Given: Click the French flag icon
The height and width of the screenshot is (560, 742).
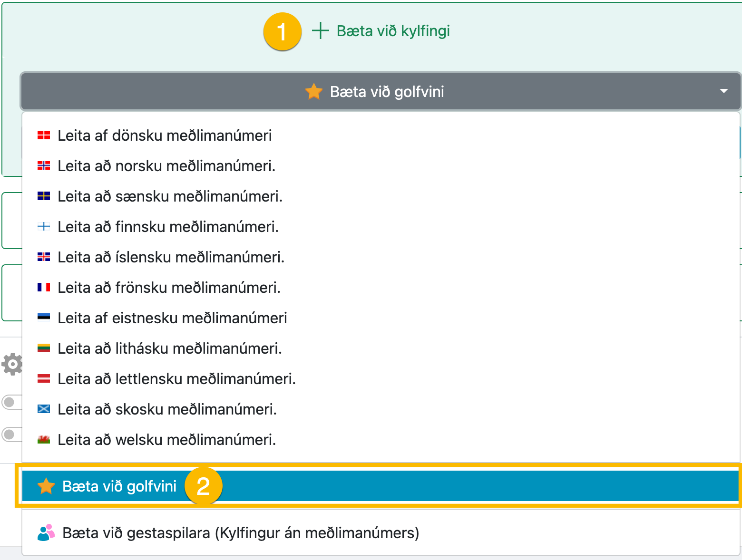Looking at the screenshot, I should (x=44, y=288).
